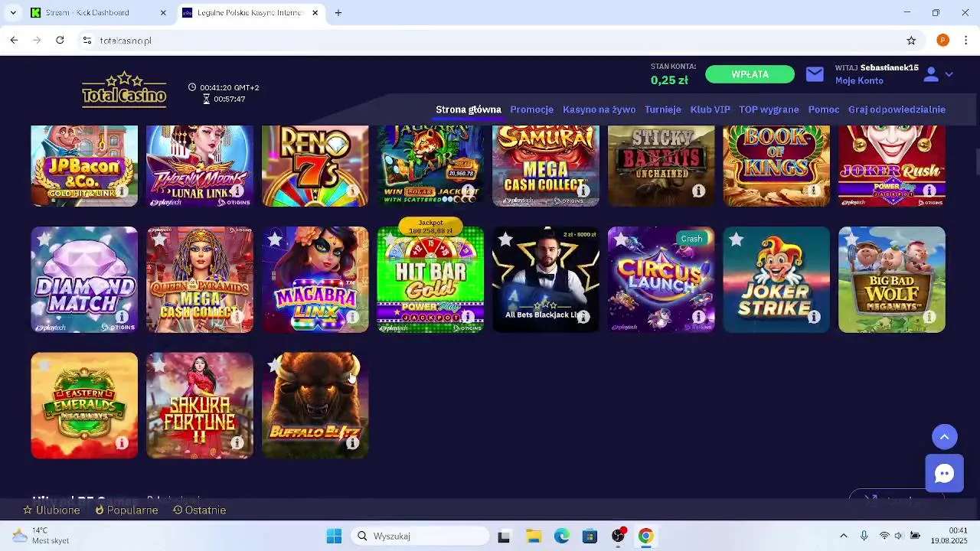Go to Strona główna tab

pos(469,109)
